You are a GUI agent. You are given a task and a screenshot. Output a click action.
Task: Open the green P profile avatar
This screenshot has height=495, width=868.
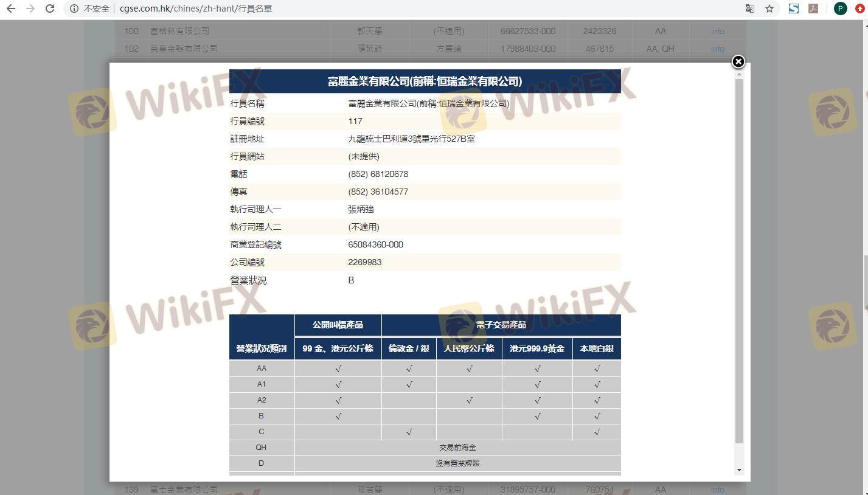pyautogui.click(x=840, y=9)
